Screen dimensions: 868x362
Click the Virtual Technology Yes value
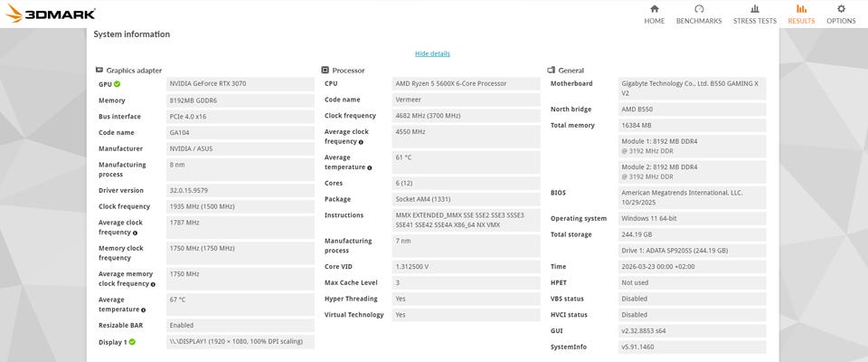467,315
